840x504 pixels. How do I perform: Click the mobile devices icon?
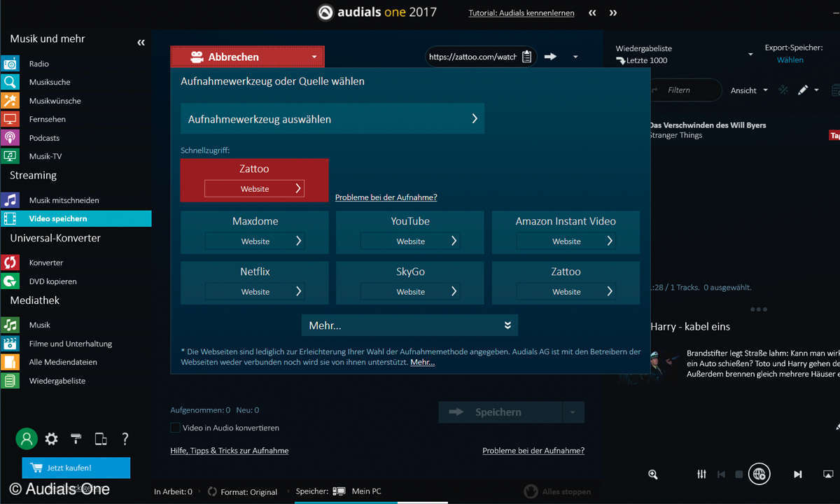click(101, 439)
